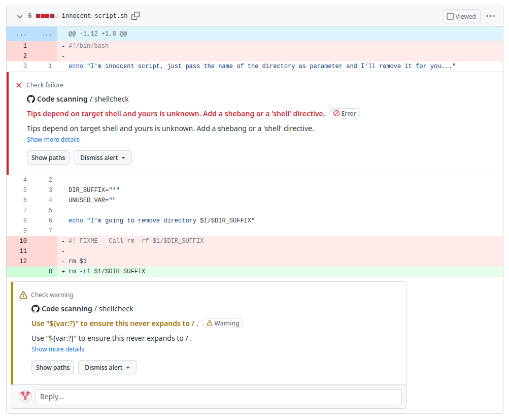The width and height of the screenshot is (509, 420).
Task: Click the Error severity badge
Action: point(345,113)
